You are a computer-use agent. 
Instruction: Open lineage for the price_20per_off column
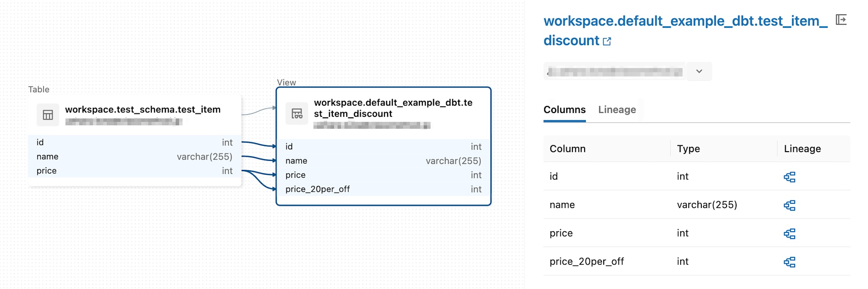click(x=790, y=262)
